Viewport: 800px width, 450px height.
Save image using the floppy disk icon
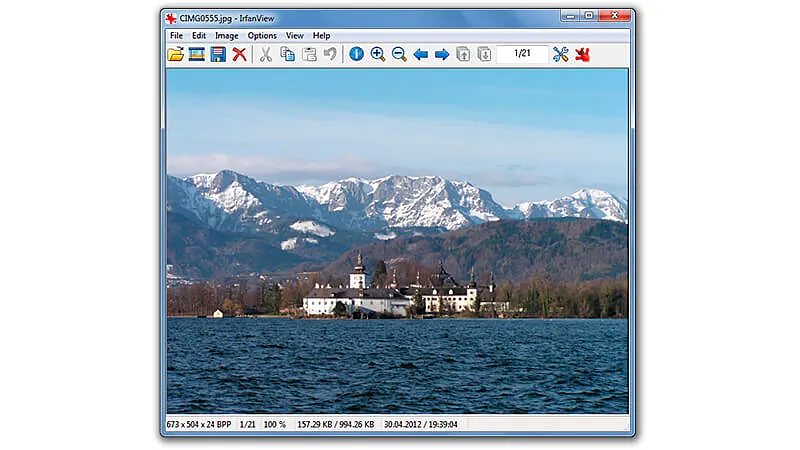218,54
